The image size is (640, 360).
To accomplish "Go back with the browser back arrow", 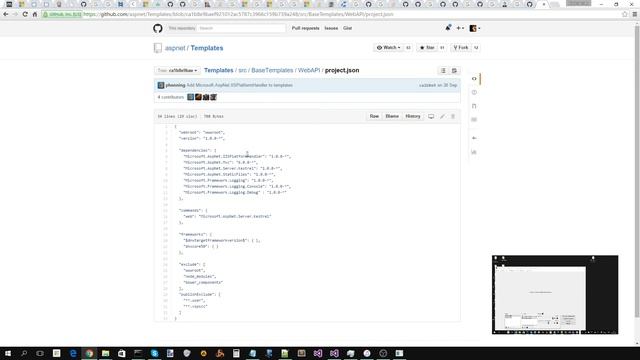I will point(6,14).
